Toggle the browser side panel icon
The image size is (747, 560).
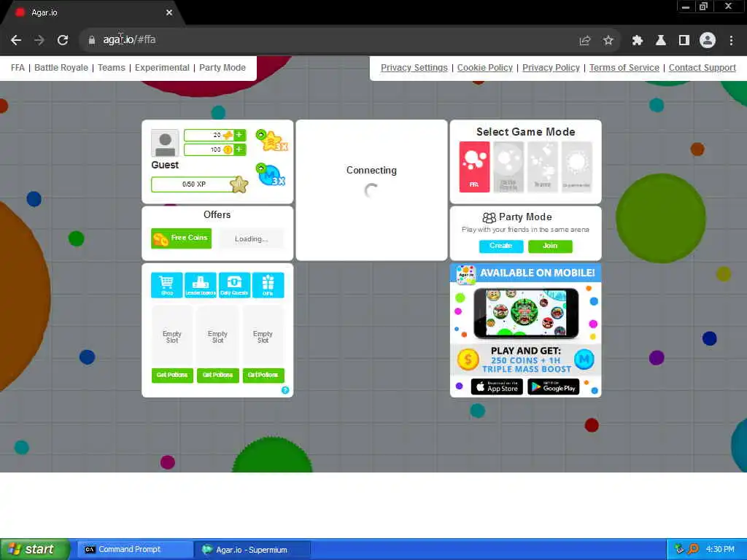point(684,41)
